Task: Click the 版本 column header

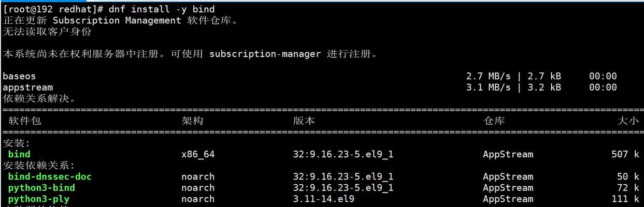Action: (304, 121)
